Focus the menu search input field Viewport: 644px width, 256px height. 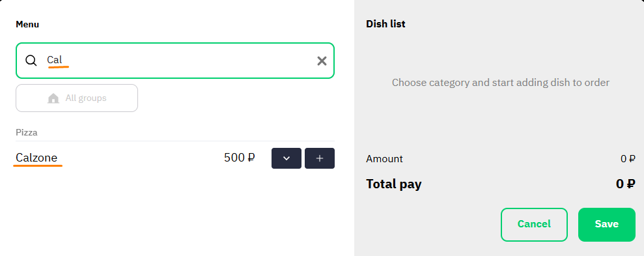[x=175, y=61]
